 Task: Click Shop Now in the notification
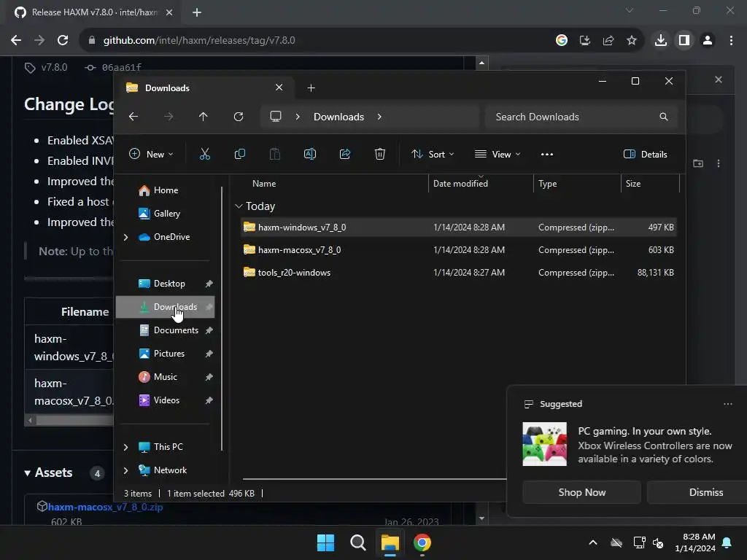pos(581,492)
